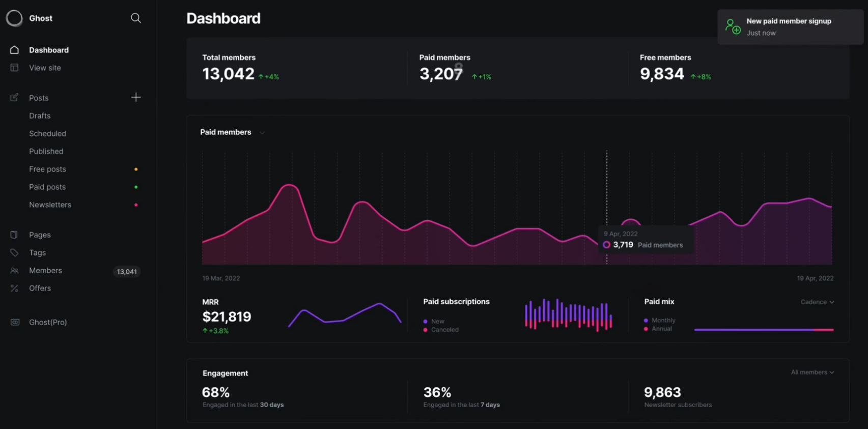The height and width of the screenshot is (429, 868).
Task: Click the Dashboard home icon
Action: pos(14,50)
